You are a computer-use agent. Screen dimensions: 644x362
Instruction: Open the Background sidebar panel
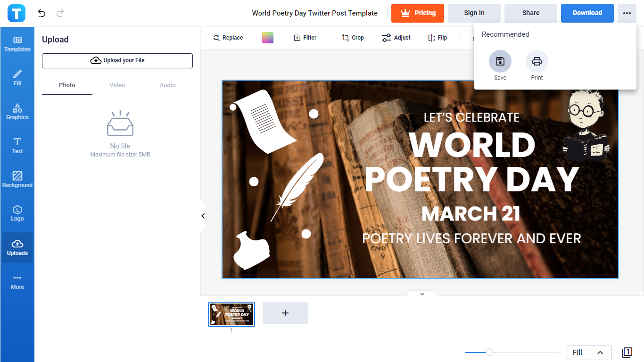coord(17,180)
